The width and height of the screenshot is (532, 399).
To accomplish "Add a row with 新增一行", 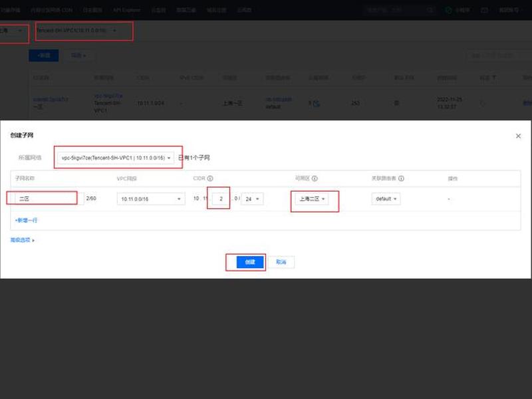I will click(x=26, y=220).
